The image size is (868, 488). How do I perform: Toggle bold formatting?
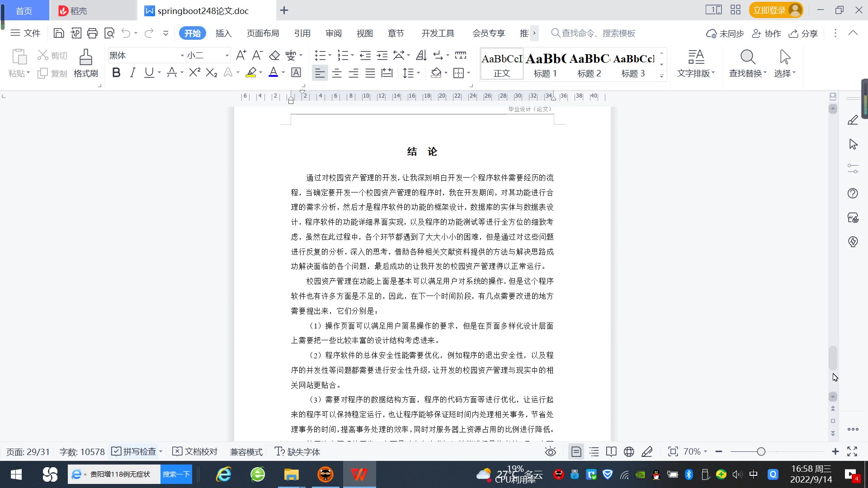pyautogui.click(x=116, y=72)
